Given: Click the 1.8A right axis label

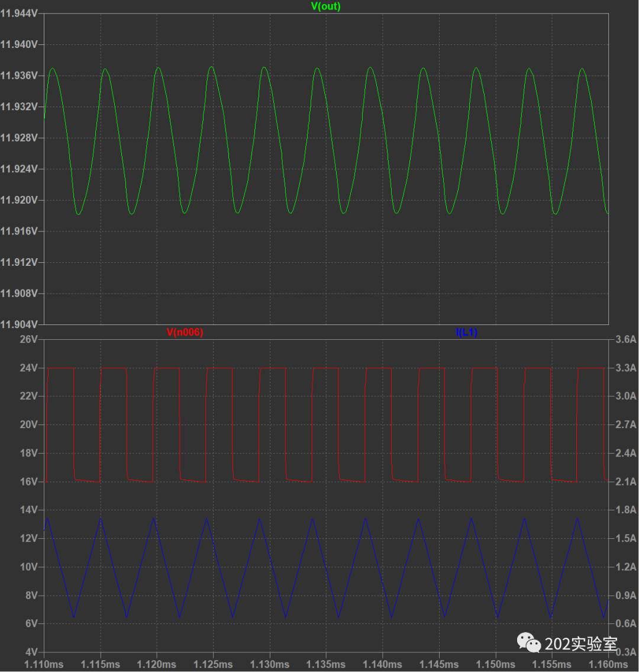Looking at the screenshot, I should [626, 510].
